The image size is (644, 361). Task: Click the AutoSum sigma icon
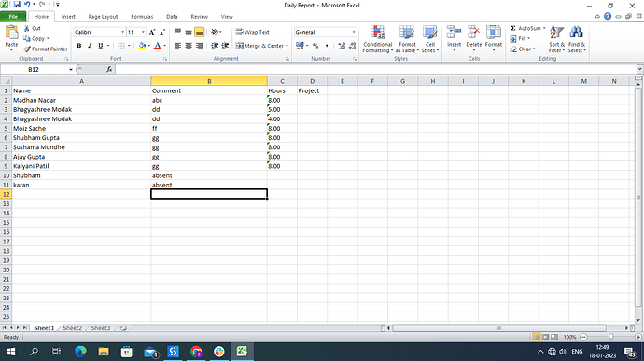(513, 28)
